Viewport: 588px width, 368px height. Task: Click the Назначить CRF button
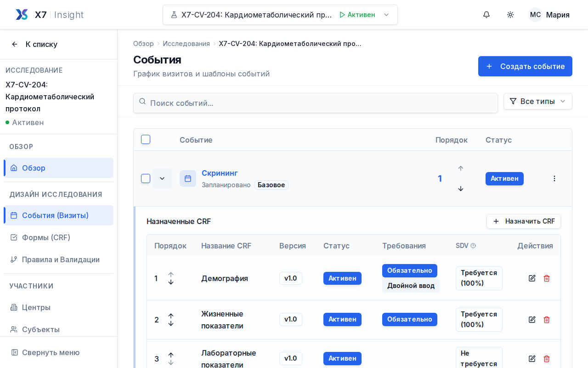click(x=524, y=221)
